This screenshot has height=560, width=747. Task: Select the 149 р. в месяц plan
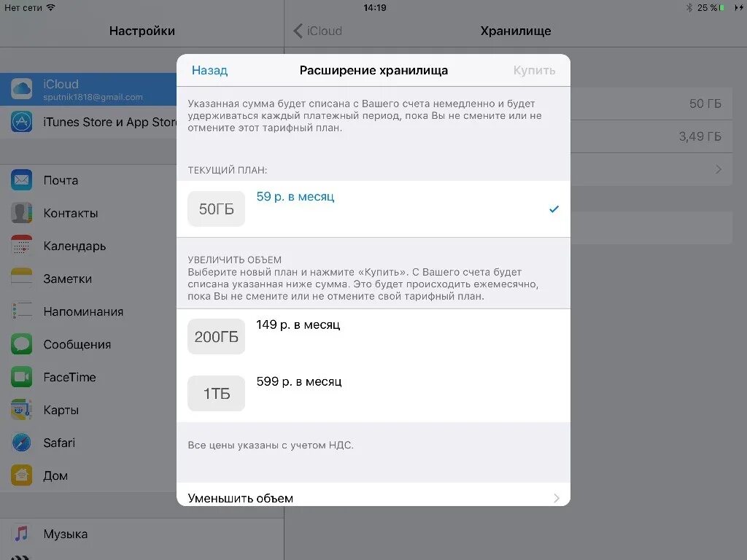[373, 337]
